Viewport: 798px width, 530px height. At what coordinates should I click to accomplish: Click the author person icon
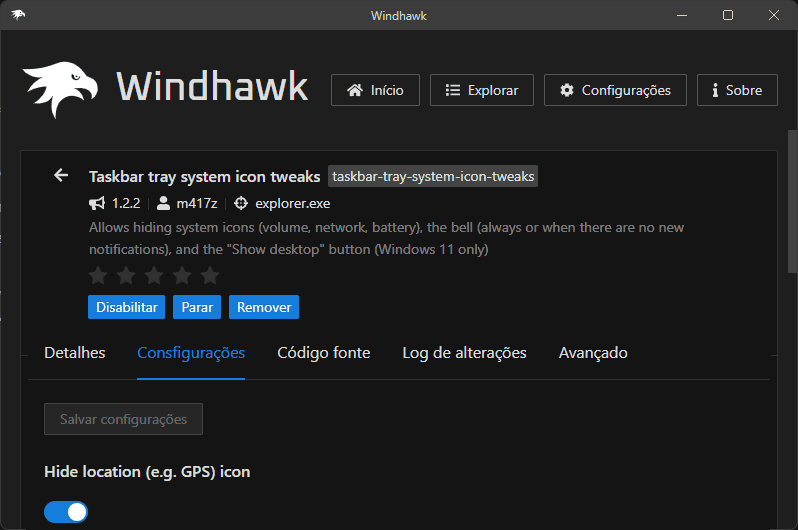click(163, 204)
